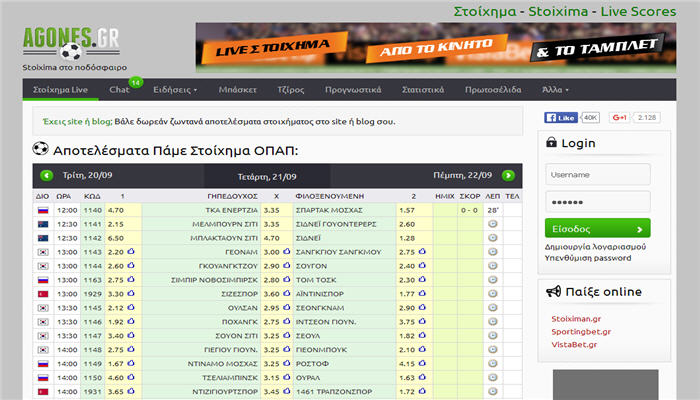Click the ΓΗΠΕΔΟΥΧΟΣ column header
Image resolution: width=700 pixels, height=400 pixels.
click(233, 196)
